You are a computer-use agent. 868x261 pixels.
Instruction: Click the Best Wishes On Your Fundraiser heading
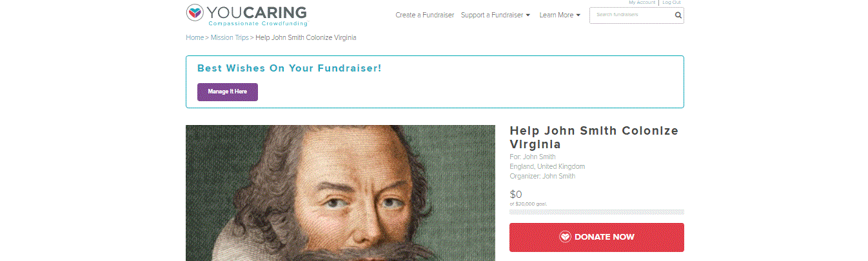coord(290,68)
